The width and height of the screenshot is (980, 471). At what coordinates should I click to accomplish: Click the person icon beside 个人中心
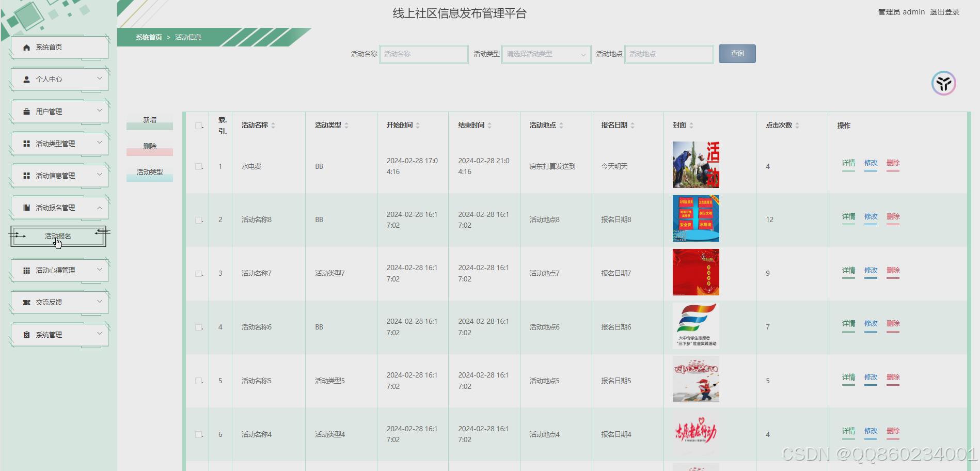tap(26, 80)
